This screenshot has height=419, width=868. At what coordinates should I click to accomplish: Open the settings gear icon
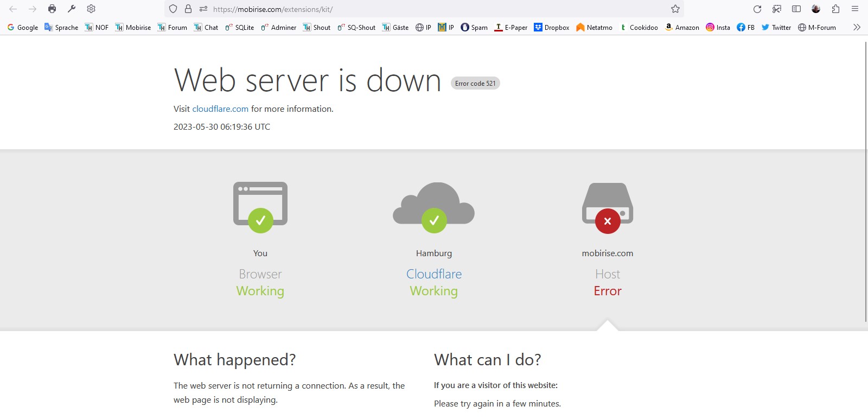pyautogui.click(x=91, y=9)
